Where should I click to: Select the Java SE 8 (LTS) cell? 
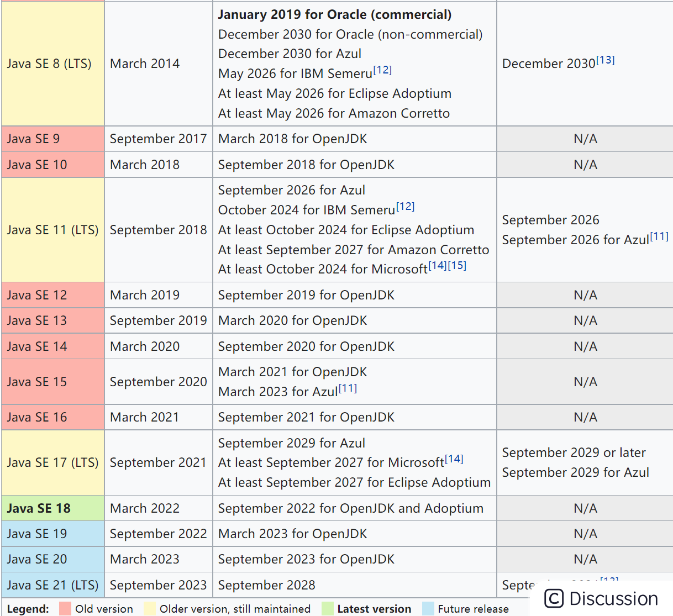coord(53,64)
